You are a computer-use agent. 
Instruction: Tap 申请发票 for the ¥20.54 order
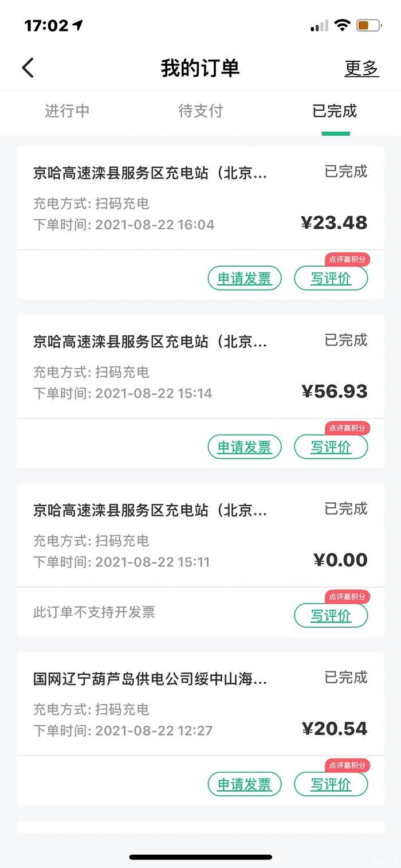tap(245, 784)
